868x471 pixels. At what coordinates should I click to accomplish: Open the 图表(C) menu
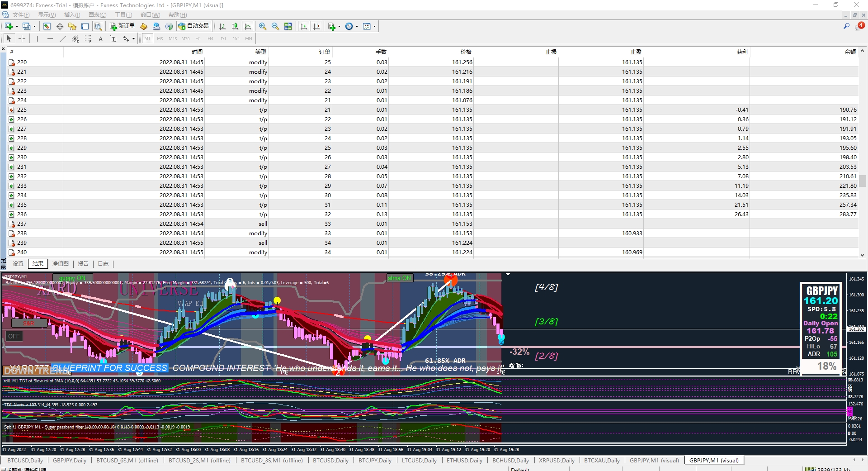(x=97, y=15)
